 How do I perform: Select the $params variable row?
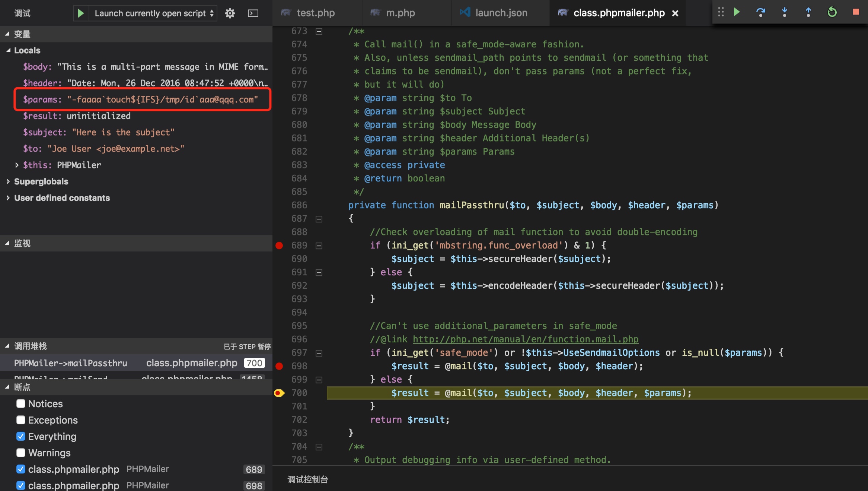136,99
